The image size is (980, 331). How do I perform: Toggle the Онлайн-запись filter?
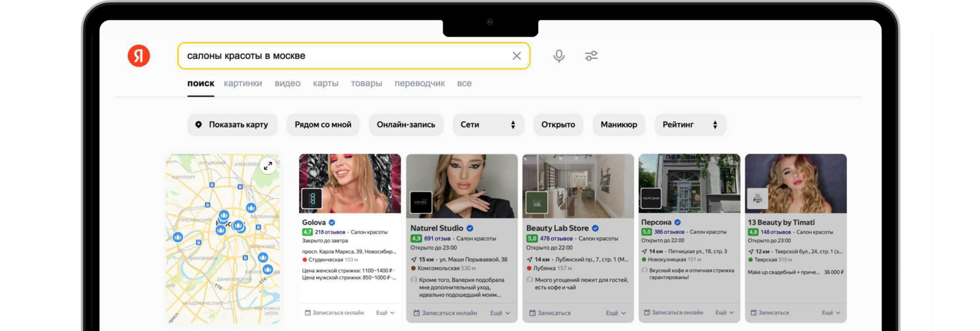406,125
